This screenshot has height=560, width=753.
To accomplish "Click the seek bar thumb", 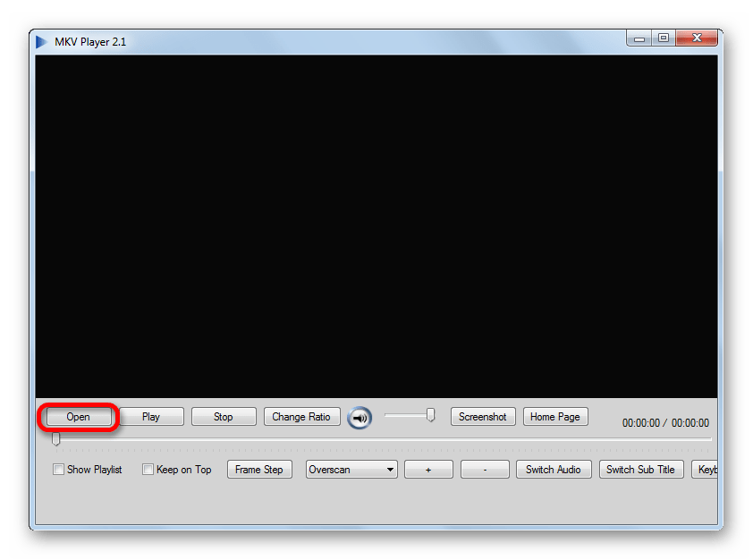I will coord(56,439).
